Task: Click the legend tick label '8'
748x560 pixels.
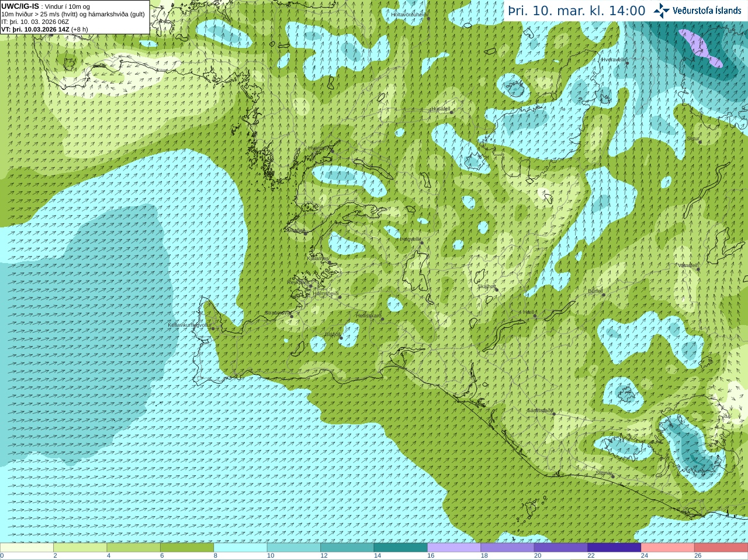Action: tap(216, 556)
